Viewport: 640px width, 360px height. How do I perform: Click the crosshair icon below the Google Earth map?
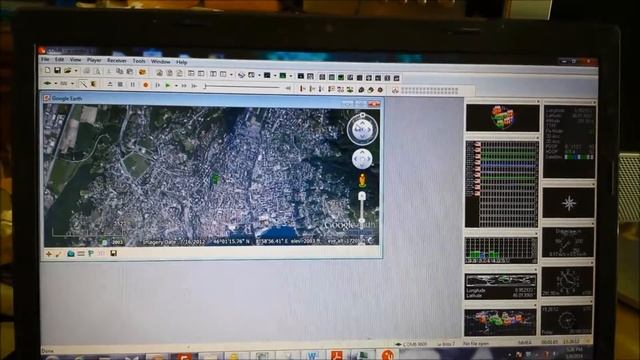click(x=49, y=254)
